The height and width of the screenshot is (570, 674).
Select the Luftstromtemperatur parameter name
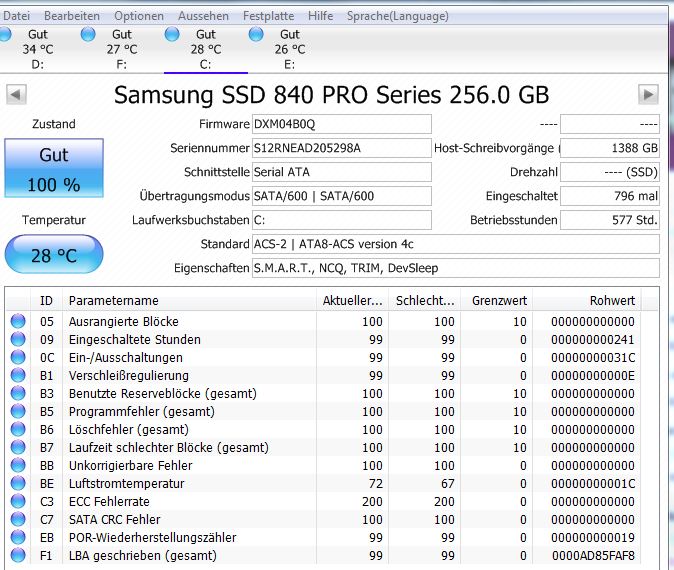tap(126, 484)
